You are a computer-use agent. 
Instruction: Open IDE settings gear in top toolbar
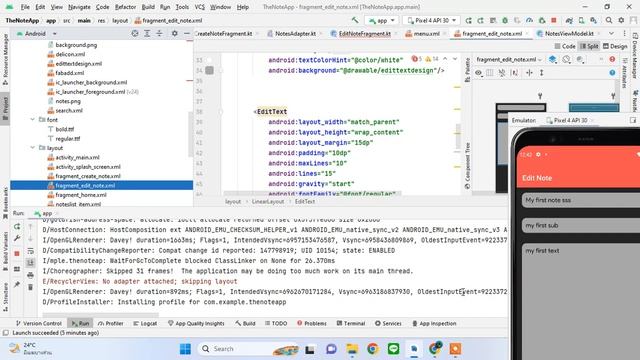point(621,20)
